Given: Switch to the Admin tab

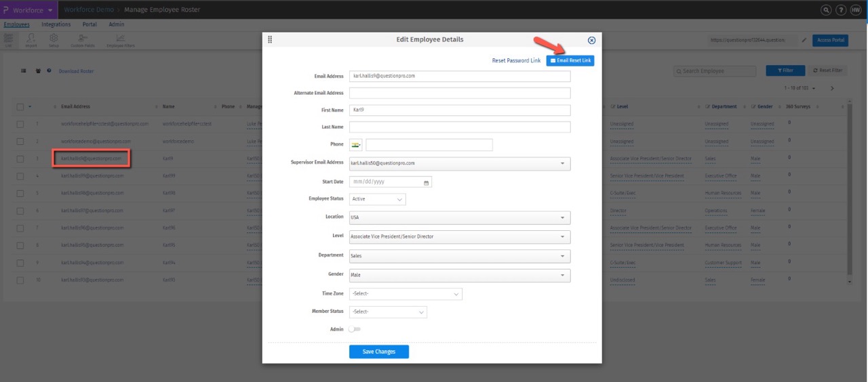Looking at the screenshot, I should coord(117,24).
